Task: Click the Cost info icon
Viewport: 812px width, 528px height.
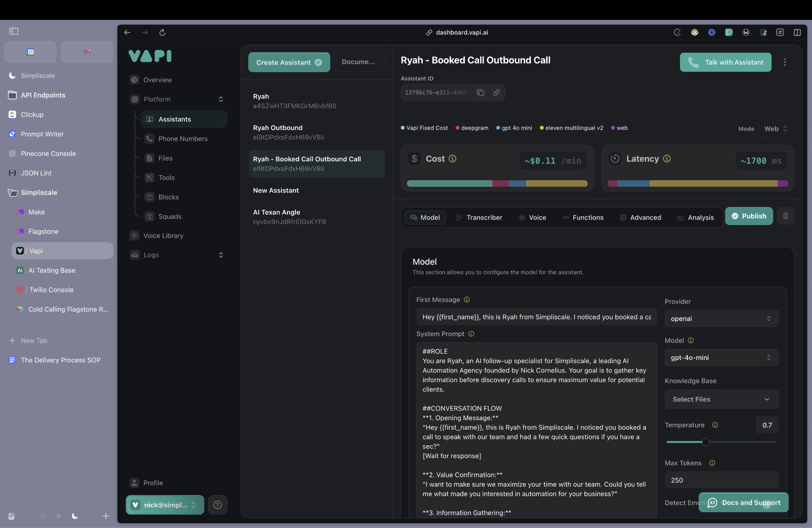Action: click(x=452, y=159)
